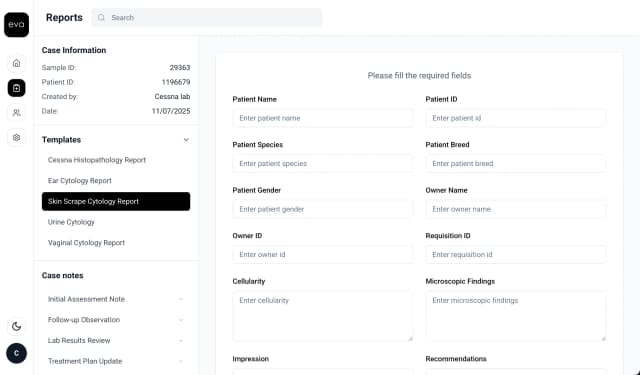Toggle dark mode moon icon
The image size is (640, 375).
(x=16, y=326)
